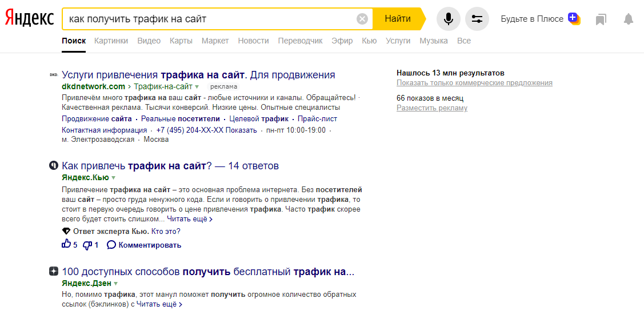Screen dimensions: 644x318
Task: Click the Yandex logo
Action: click(29, 18)
